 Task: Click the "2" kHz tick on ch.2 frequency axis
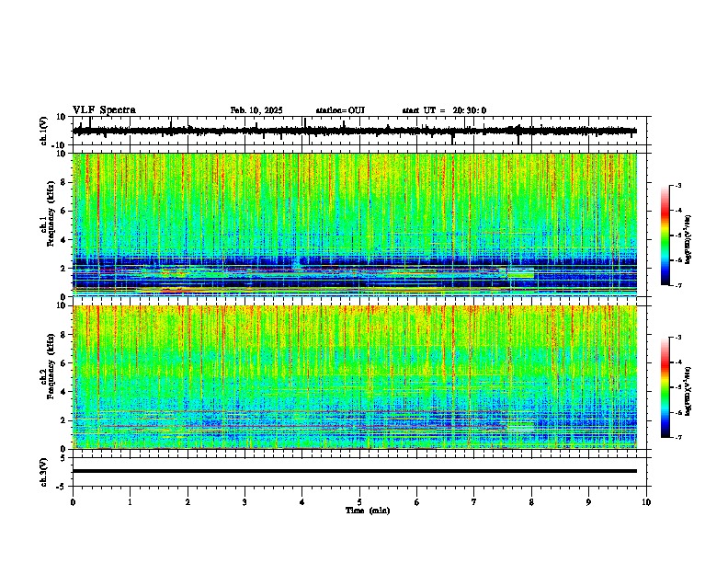coord(63,420)
